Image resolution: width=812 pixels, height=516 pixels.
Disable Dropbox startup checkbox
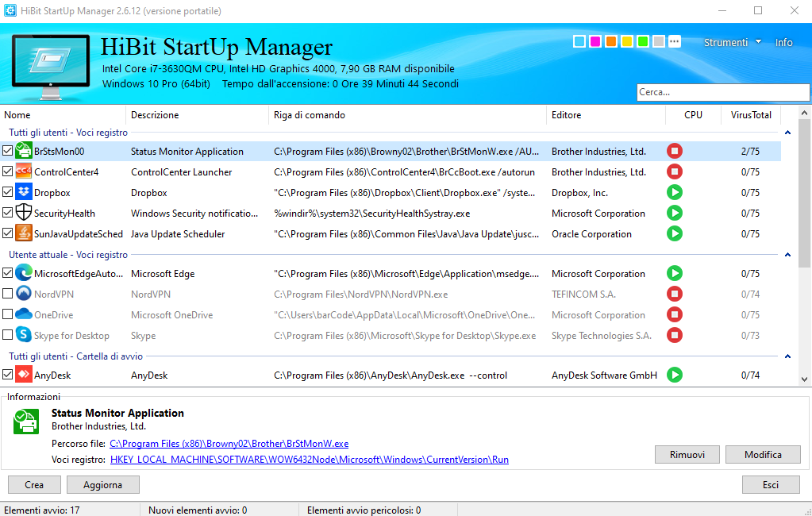[7, 192]
